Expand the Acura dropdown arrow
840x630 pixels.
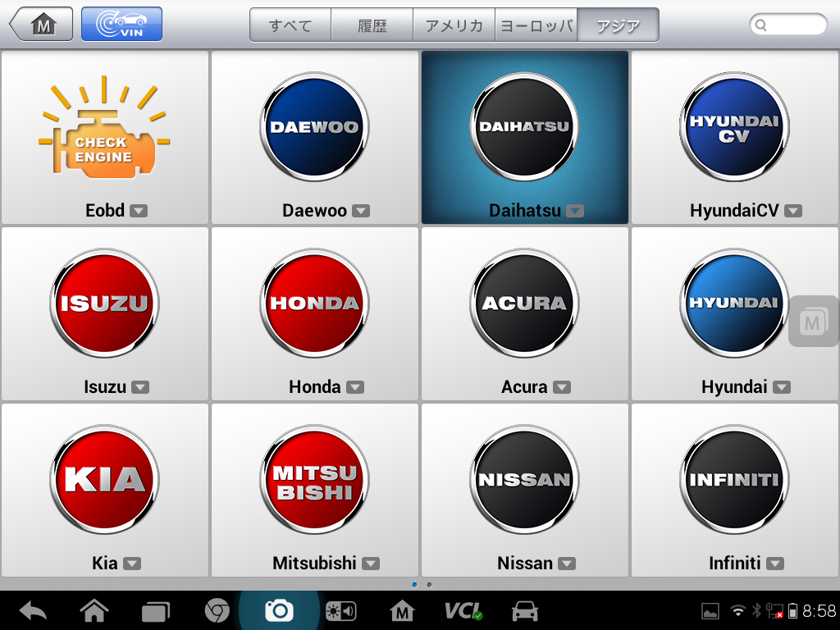tap(561, 387)
